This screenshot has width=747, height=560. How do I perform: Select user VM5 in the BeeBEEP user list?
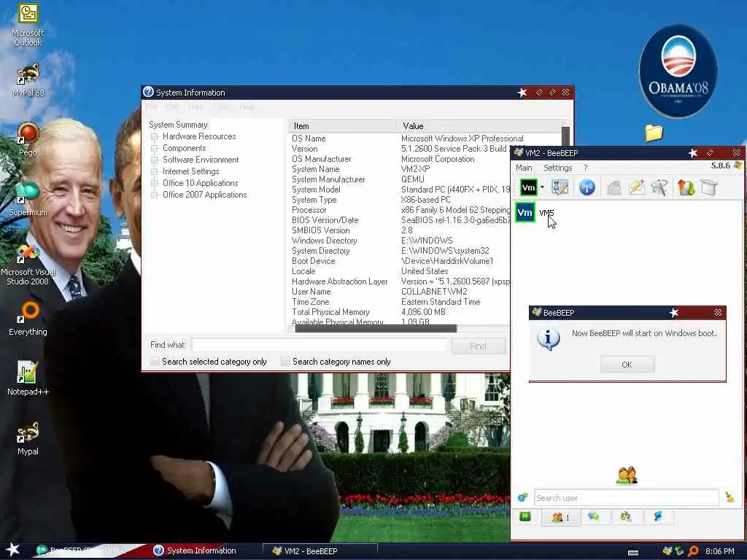pyautogui.click(x=546, y=213)
